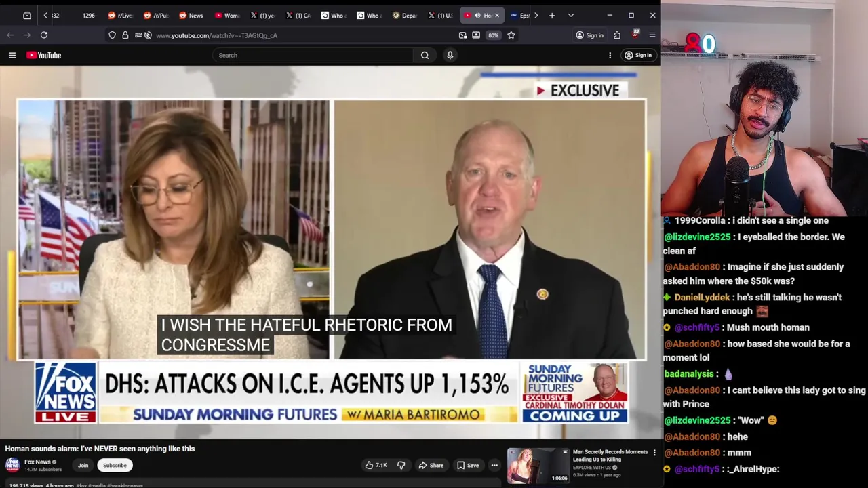The width and height of the screenshot is (868, 488).
Task: Expand the list all tabs chevron
Action: [571, 15]
